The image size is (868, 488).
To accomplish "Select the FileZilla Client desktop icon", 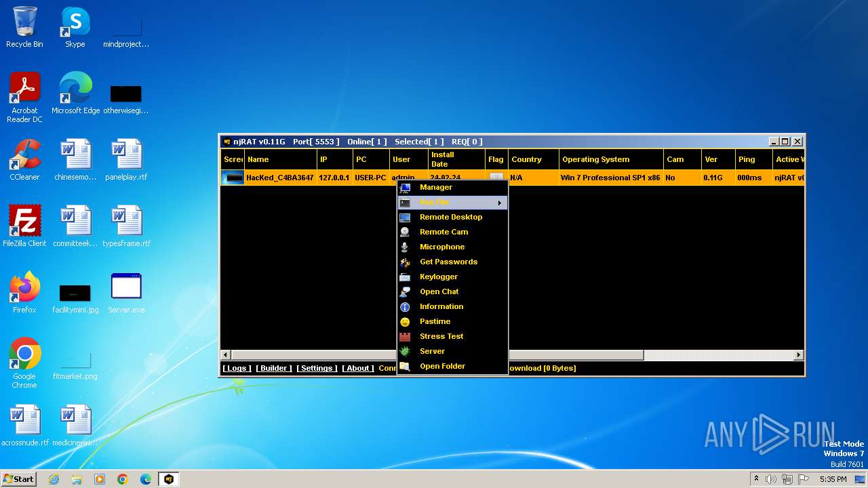I will coord(24,226).
